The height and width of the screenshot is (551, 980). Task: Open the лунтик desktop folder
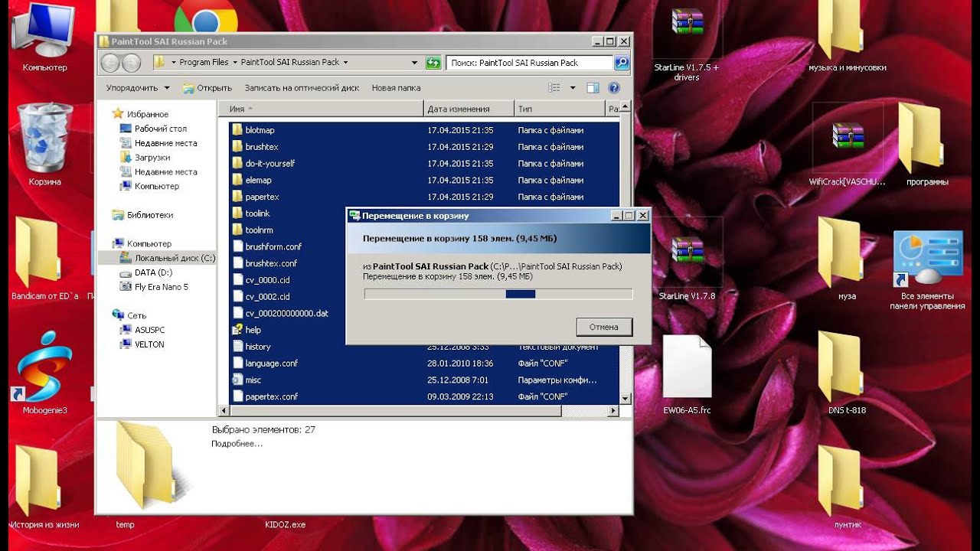tap(847, 486)
